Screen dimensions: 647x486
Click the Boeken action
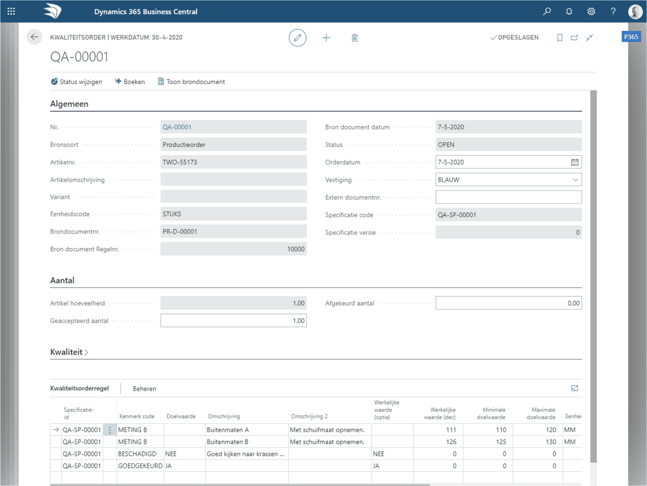point(130,82)
